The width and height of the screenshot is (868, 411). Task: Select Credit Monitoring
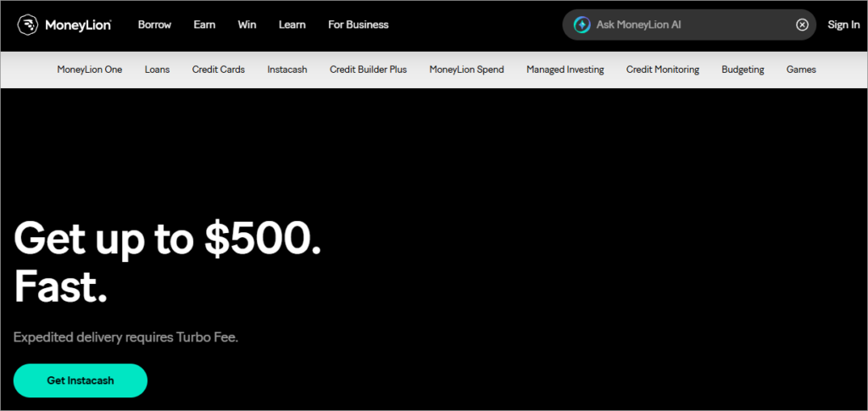[x=663, y=69]
